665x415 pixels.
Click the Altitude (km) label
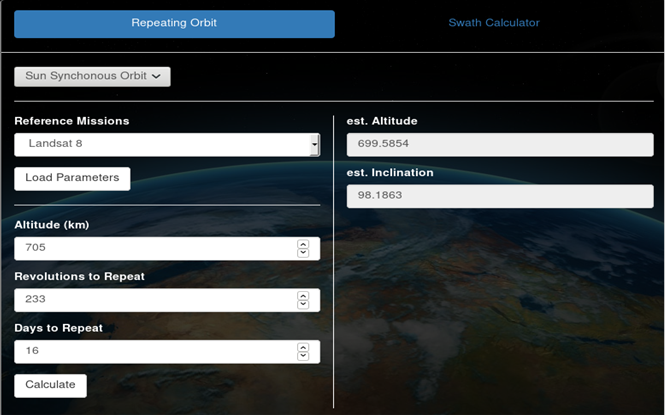(x=52, y=225)
